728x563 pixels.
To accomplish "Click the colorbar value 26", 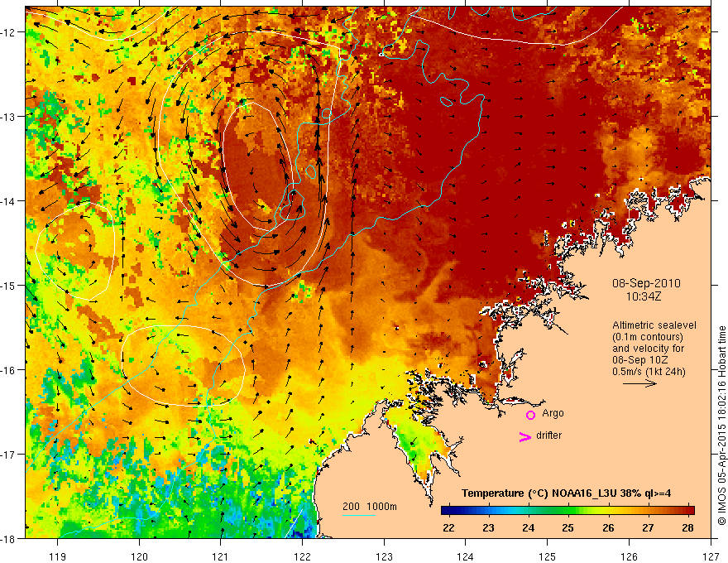I will pyautogui.click(x=608, y=527).
